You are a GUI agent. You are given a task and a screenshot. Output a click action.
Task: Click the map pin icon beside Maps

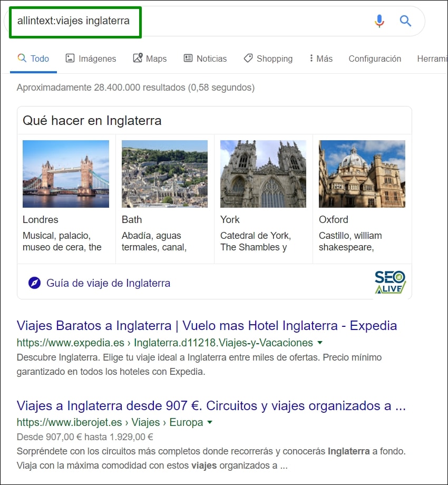click(x=137, y=59)
